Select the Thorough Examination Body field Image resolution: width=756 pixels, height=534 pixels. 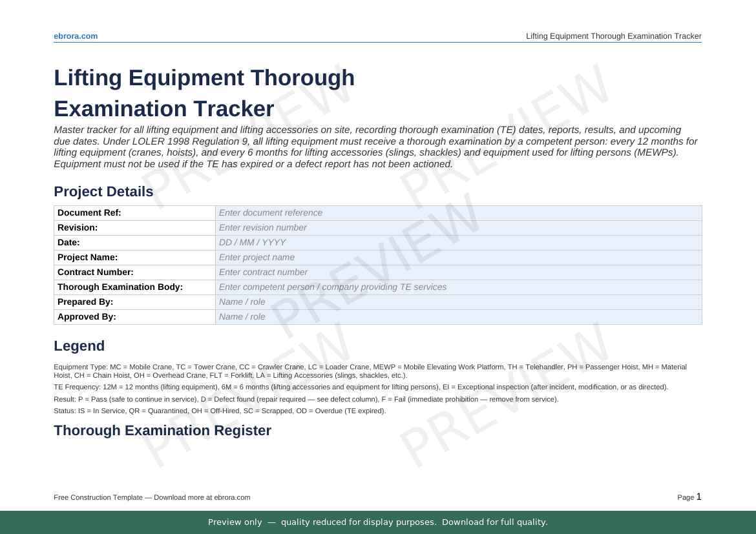(x=457, y=287)
